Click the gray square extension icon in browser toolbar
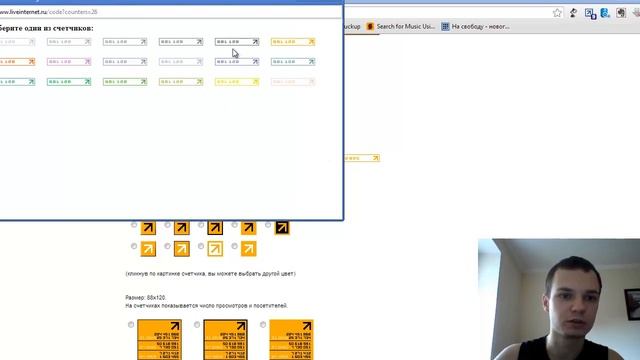Viewport: 640px width, 360px height. [x=621, y=13]
